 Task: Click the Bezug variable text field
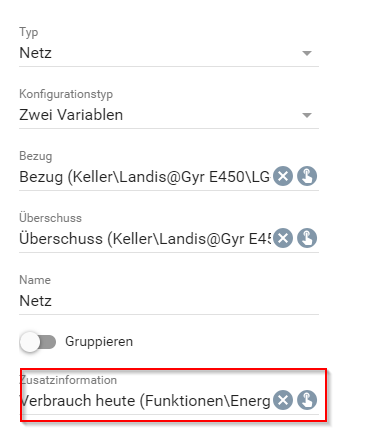tap(145, 177)
